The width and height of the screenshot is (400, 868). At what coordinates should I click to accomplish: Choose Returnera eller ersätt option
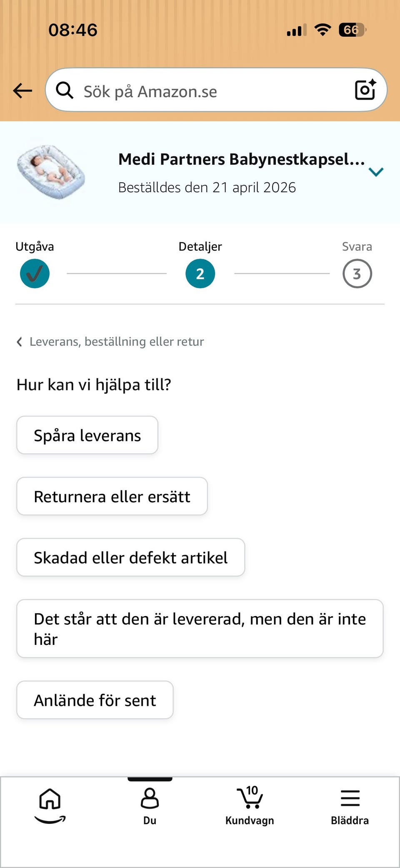click(112, 496)
